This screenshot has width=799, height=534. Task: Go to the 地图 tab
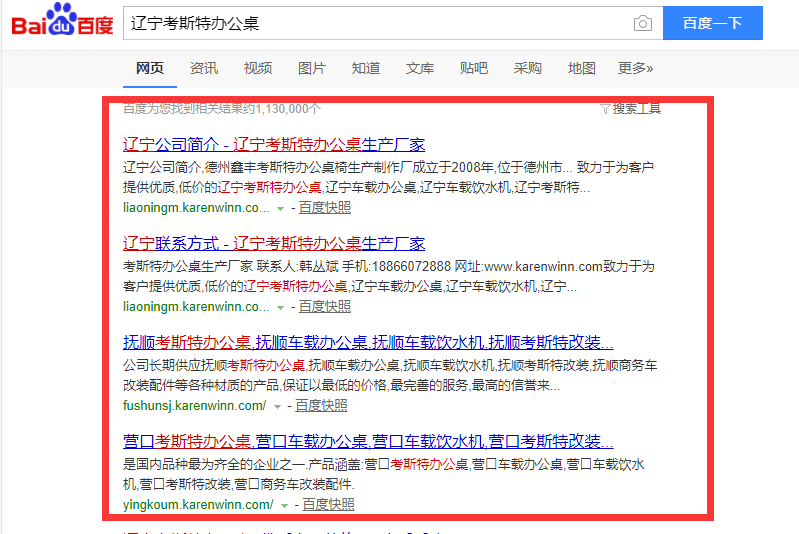[x=582, y=68]
